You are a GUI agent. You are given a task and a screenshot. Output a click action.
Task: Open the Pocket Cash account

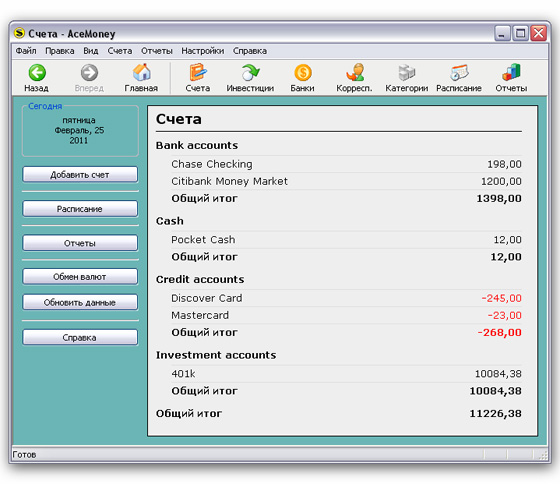[203, 240]
